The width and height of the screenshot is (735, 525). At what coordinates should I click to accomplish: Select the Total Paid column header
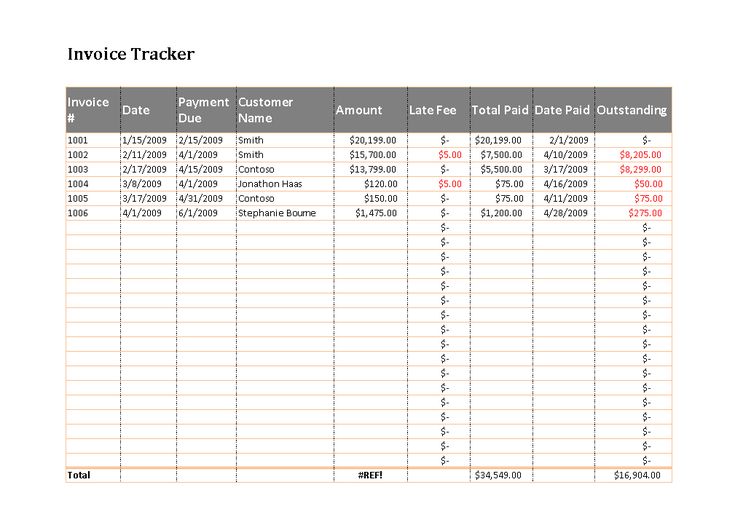[x=501, y=110]
